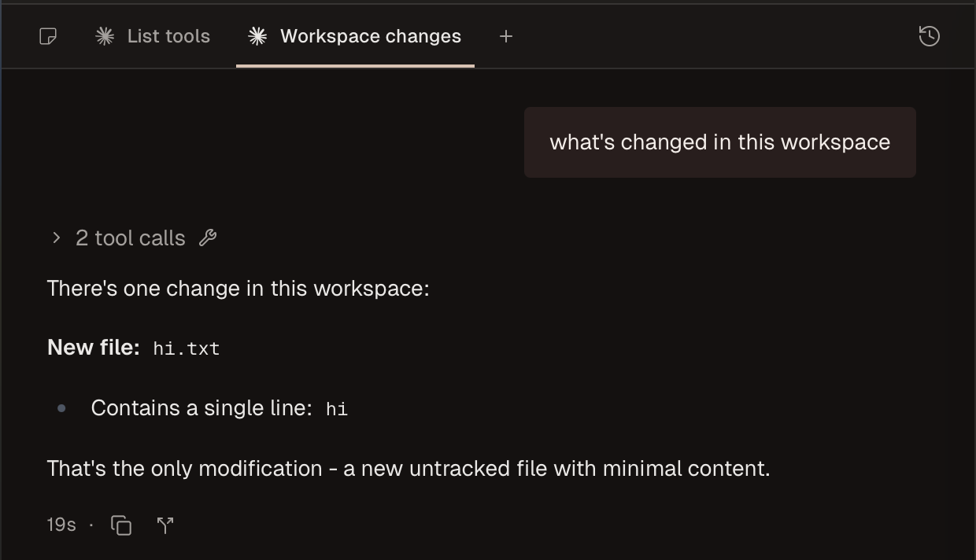This screenshot has width=976, height=560.
Task: Click the "That's the only modification" sentence
Action: (408, 469)
